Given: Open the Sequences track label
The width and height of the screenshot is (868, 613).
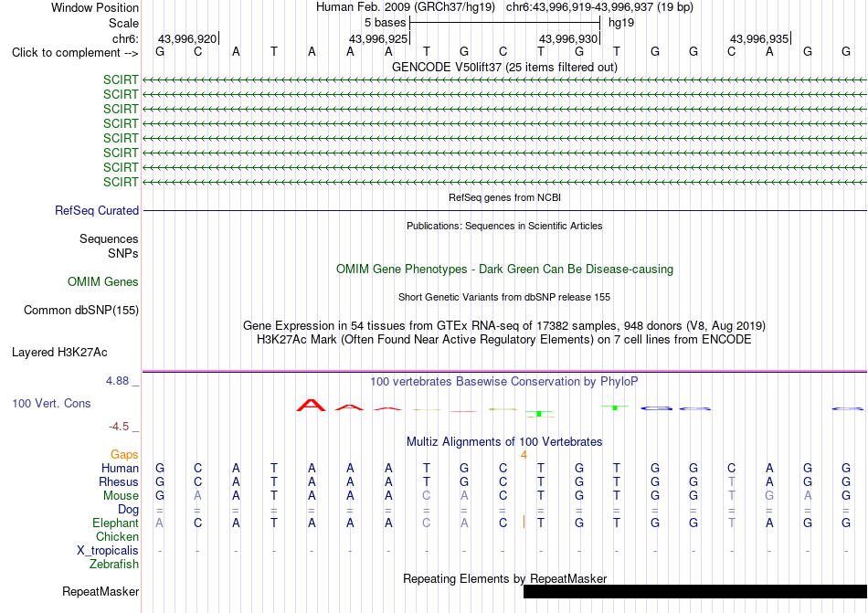Looking at the screenshot, I should click(x=109, y=238).
